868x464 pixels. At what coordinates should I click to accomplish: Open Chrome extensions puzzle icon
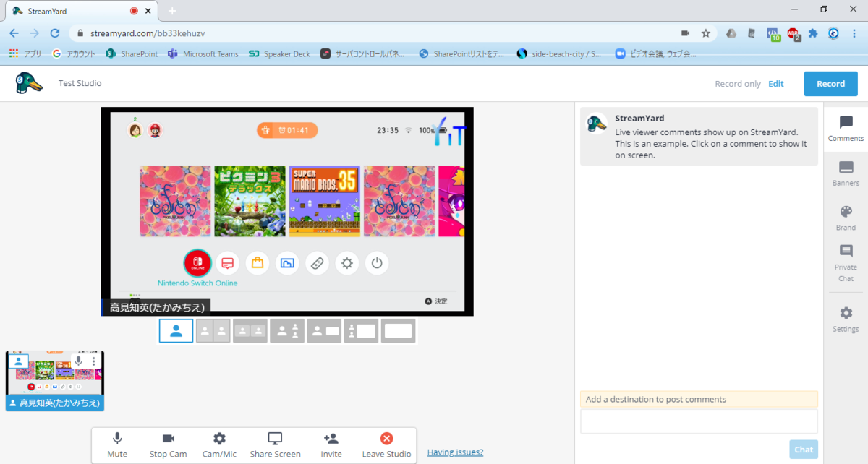coord(814,33)
